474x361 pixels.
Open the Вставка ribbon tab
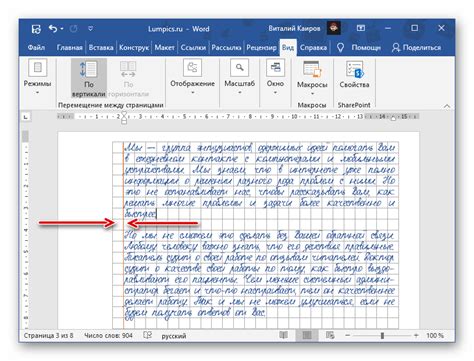pyautogui.click(x=101, y=48)
